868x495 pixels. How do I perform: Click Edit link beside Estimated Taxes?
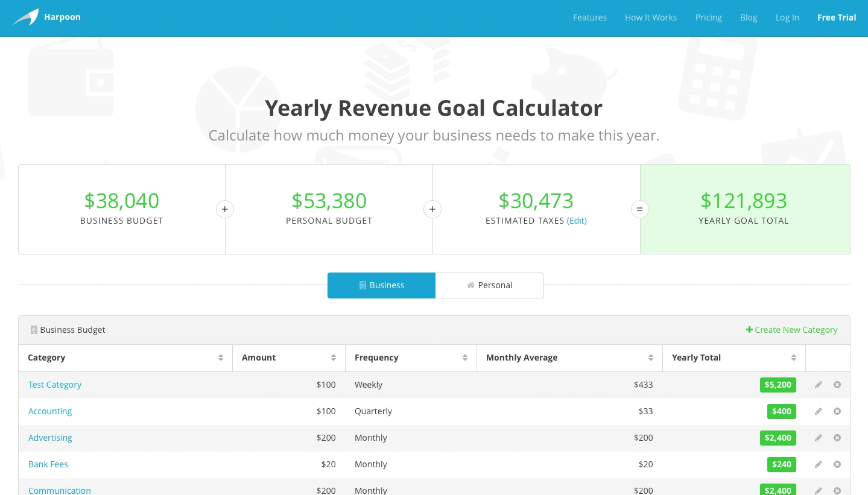tap(577, 221)
